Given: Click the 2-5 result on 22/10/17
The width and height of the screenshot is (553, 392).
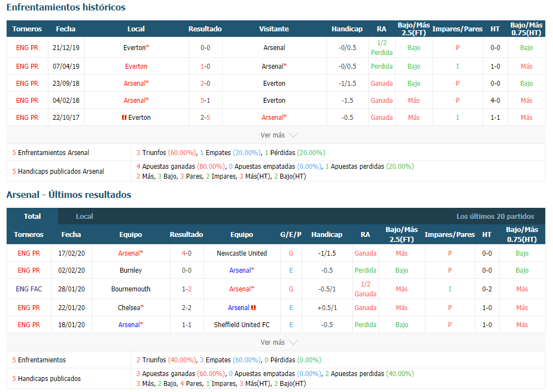Looking at the screenshot, I should pyautogui.click(x=205, y=118).
